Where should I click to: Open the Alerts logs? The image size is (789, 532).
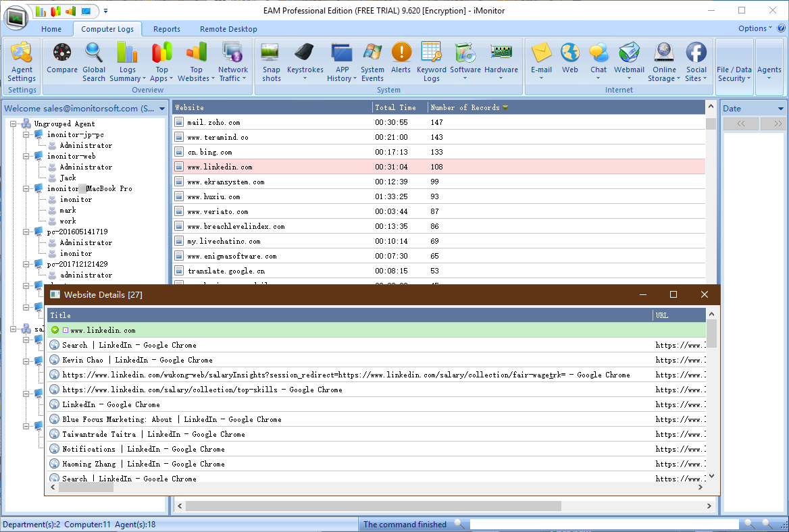401,58
